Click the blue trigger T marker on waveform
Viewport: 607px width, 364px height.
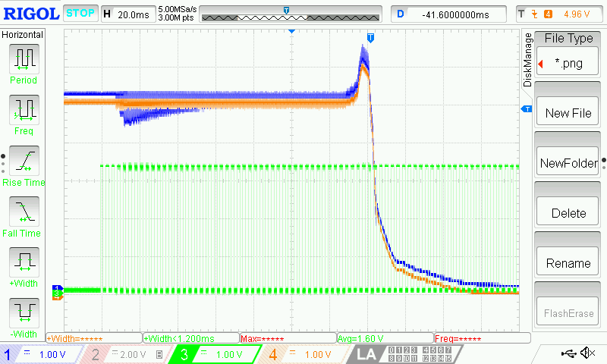click(x=370, y=38)
